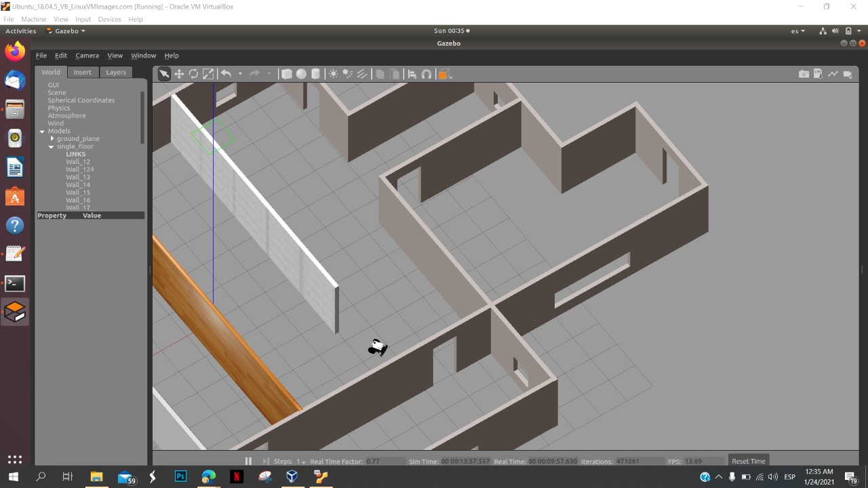
Task: Activate the scale mode tool
Action: 208,74
